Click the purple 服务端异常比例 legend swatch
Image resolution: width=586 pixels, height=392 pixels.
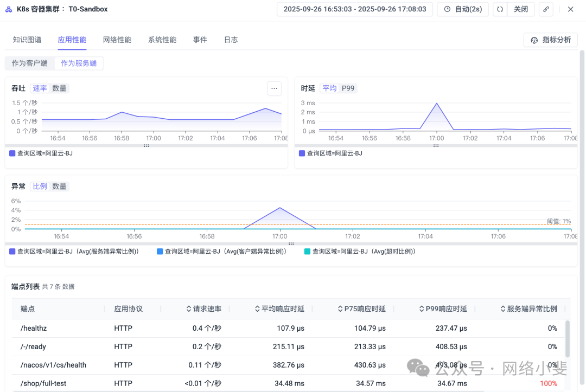[x=12, y=252]
